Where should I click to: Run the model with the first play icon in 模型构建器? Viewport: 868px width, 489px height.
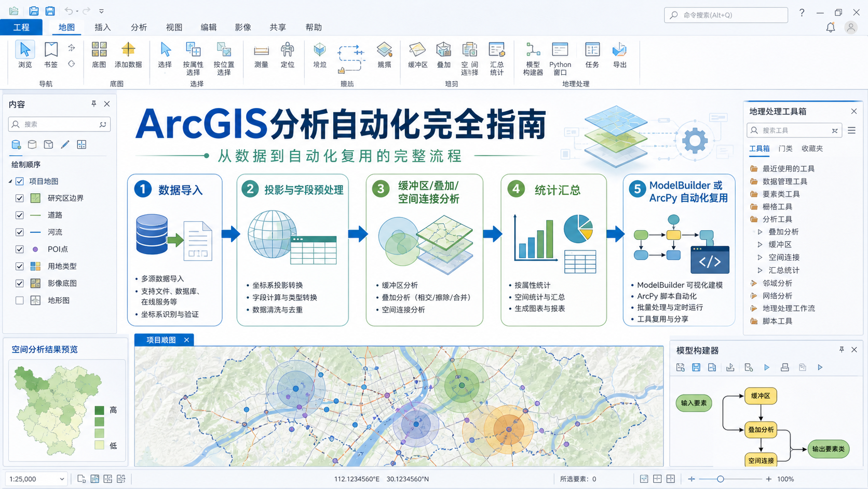[x=767, y=367]
